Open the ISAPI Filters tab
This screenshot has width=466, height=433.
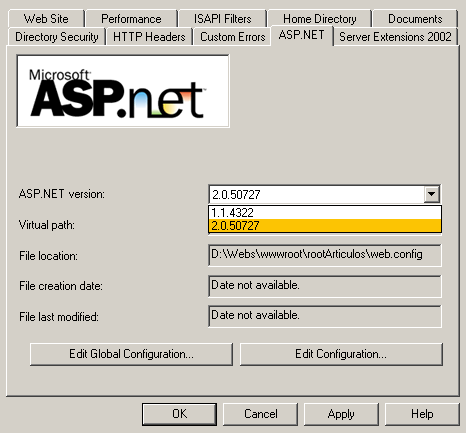(x=223, y=19)
